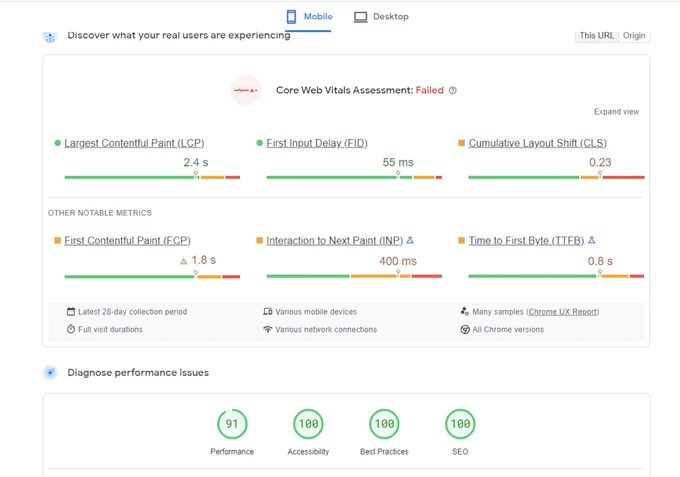Click the Performance score 91 gauge
The height and width of the screenshot is (477, 680).
pos(232,424)
